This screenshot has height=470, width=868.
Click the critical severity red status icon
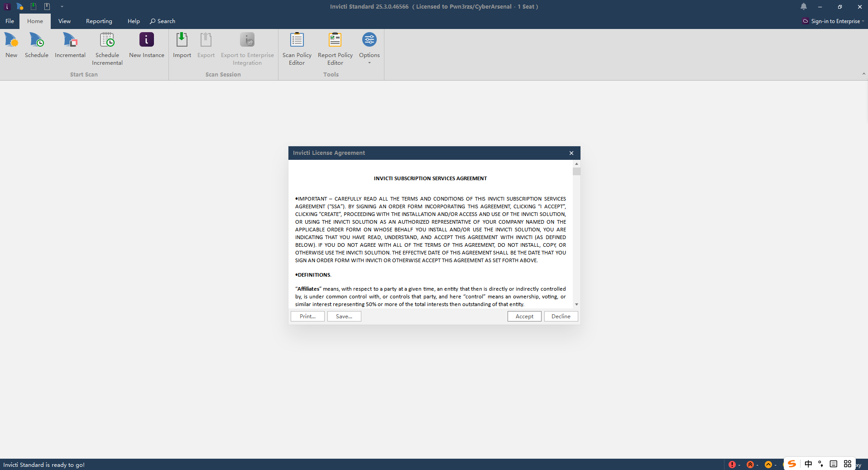[x=732, y=465]
